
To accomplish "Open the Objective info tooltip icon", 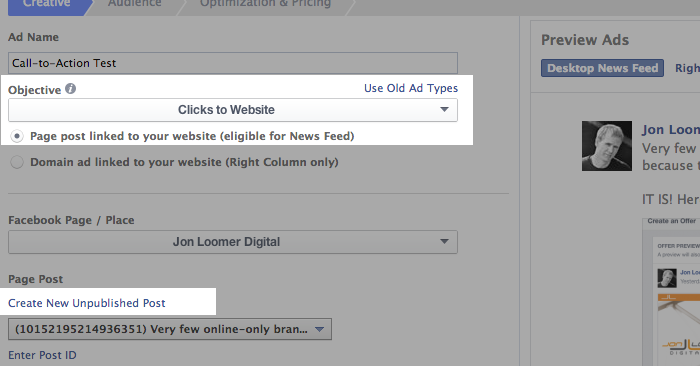I will [x=71, y=88].
